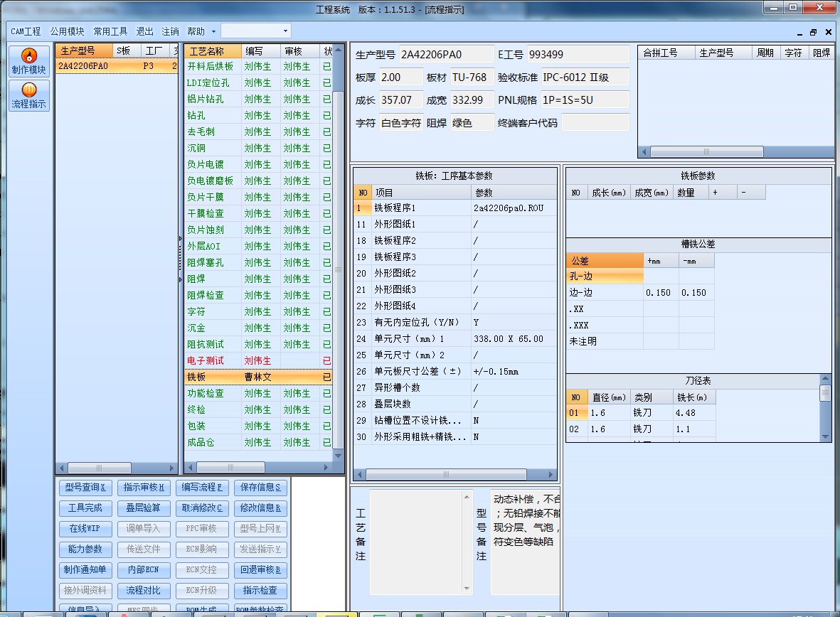Click the PNL规格 field 1P=1S=5U
The width and height of the screenshot is (840, 617).
point(585,100)
